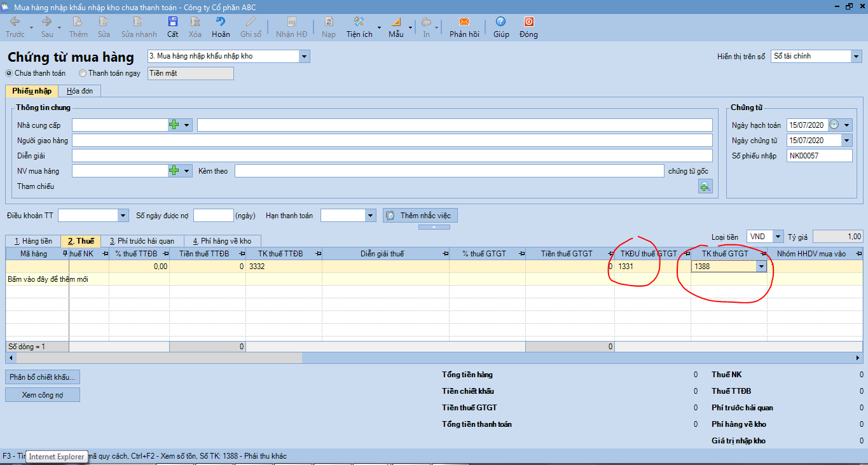Screen dimensions: 868x465
Task: Open Phản hồi feedback mail icon
Action: [x=464, y=22]
